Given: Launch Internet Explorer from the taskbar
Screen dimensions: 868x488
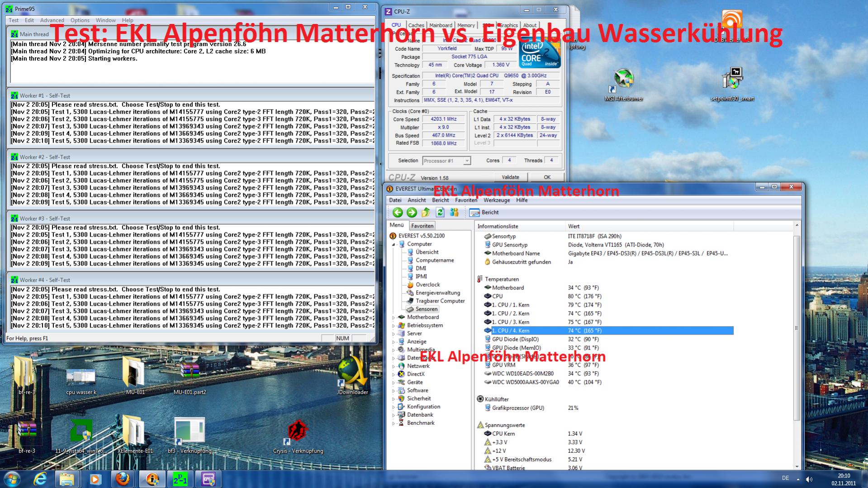Looking at the screenshot, I should point(40,479).
